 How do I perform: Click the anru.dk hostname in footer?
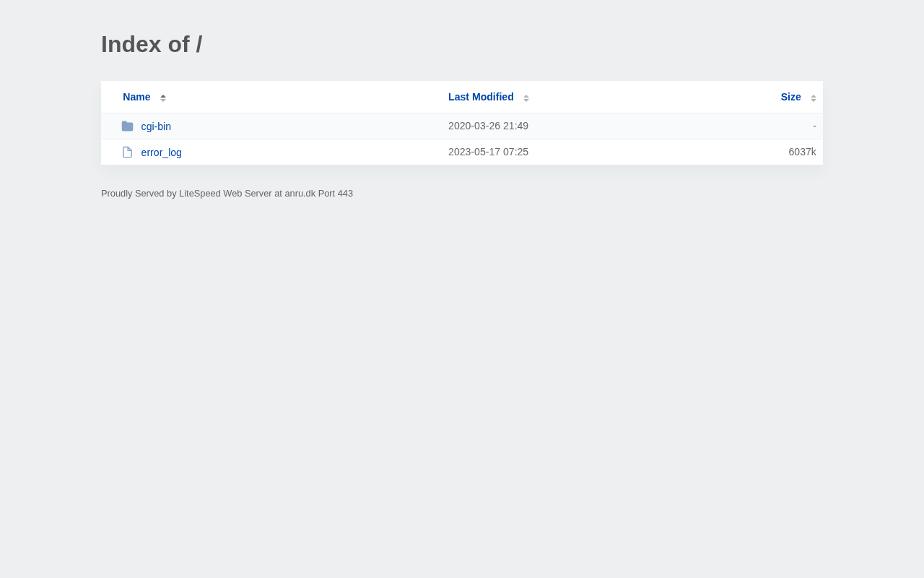pos(300,194)
